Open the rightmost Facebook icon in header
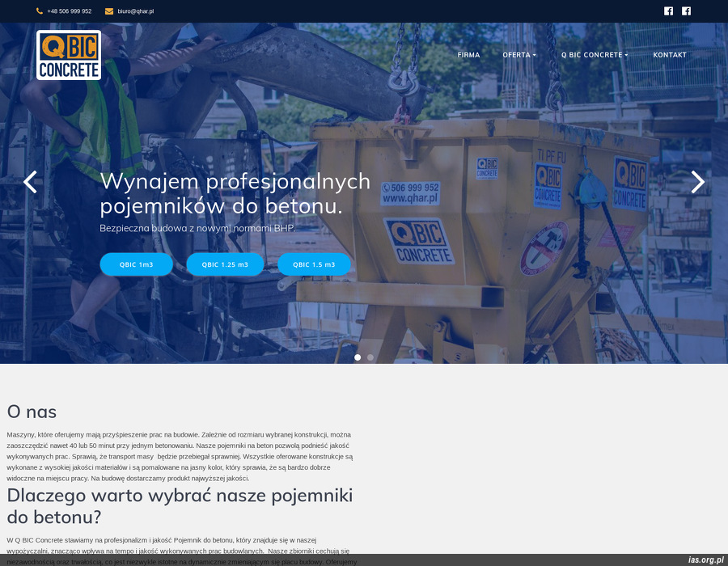The height and width of the screenshot is (566, 728). coord(686,11)
